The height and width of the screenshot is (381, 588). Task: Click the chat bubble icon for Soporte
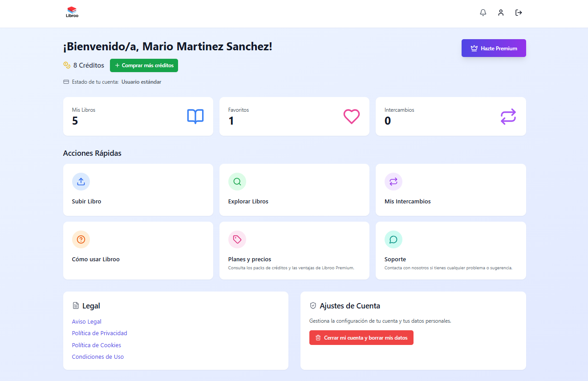coord(393,239)
